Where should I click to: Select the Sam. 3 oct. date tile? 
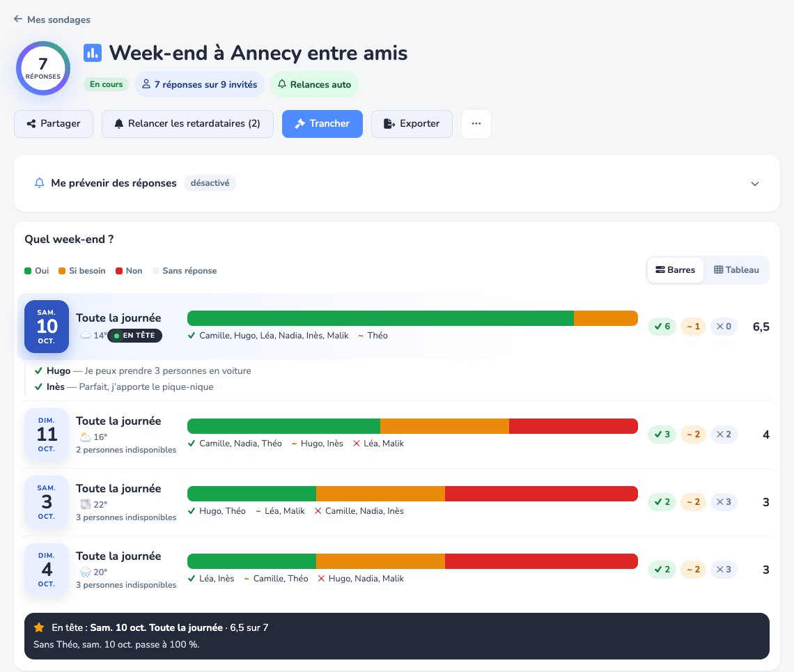click(47, 502)
